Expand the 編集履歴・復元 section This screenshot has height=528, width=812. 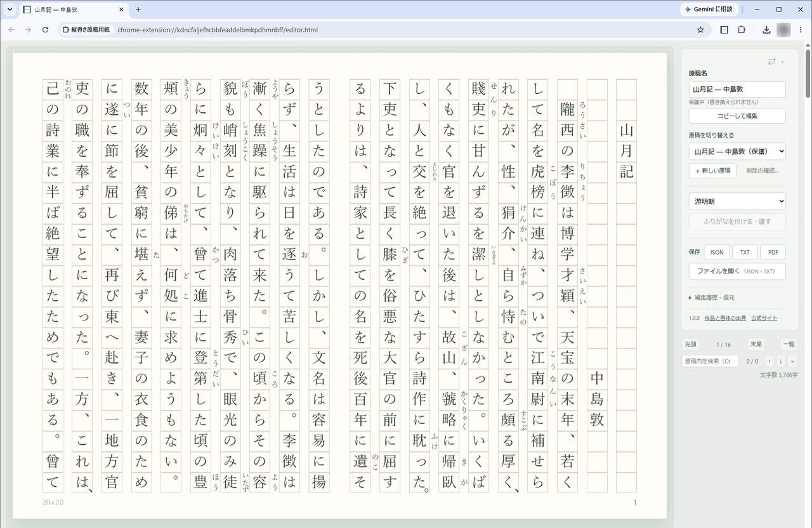(712, 297)
